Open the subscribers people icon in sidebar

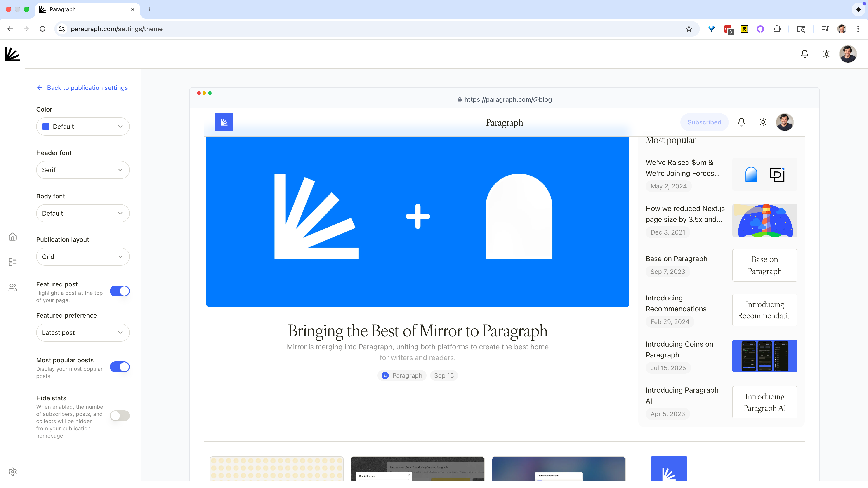[12, 287]
